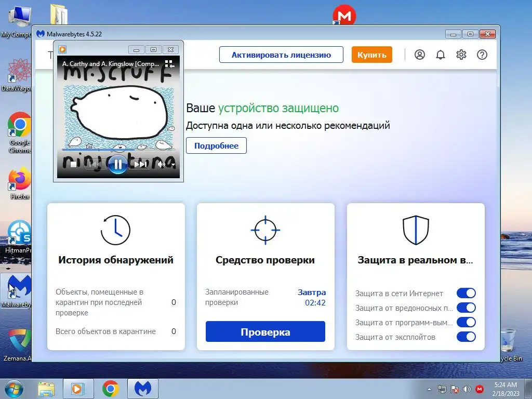Open the media player volume dropdown arrow
Viewport: 532px width, 399px height.
click(x=173, y=165)
